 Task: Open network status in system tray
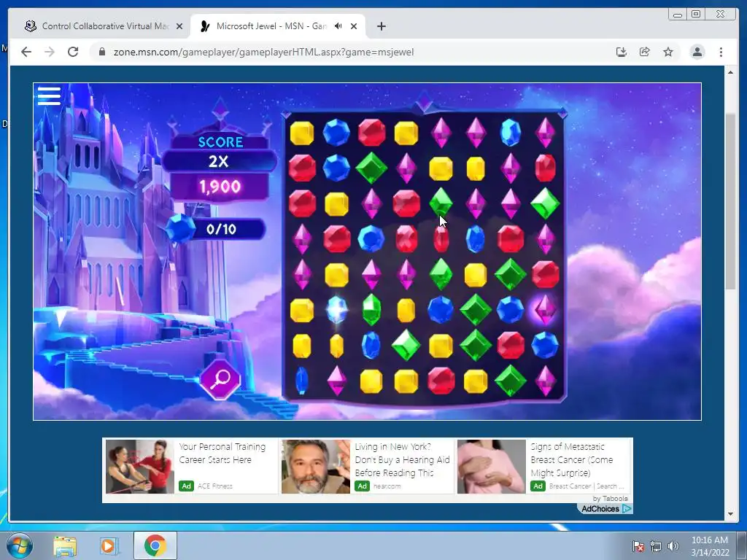[656, 546]
